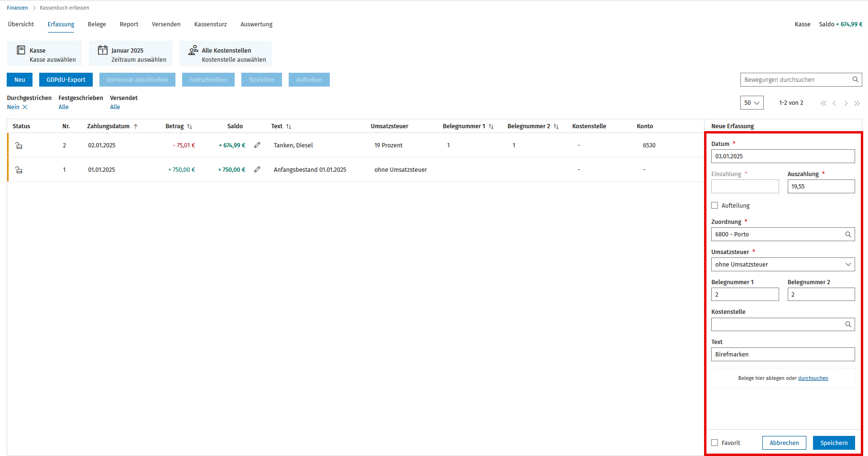Open the 50 rows-per-page dropdown
This screenshot has height=456, width=868.
pyautogui.click(x=752, y=103)
